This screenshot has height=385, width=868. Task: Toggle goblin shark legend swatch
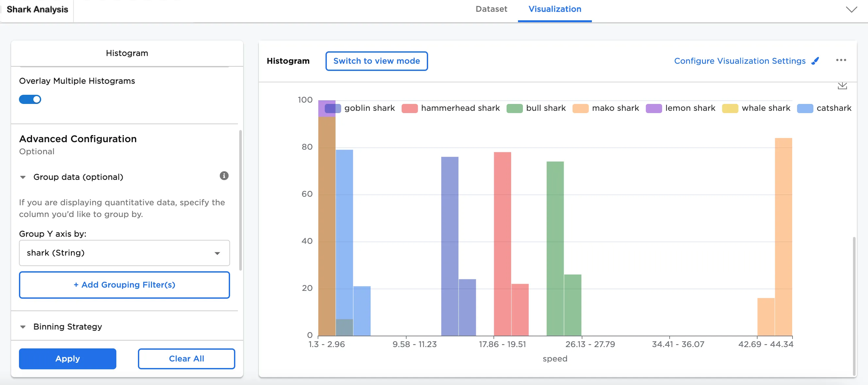(x=333, y=109)
